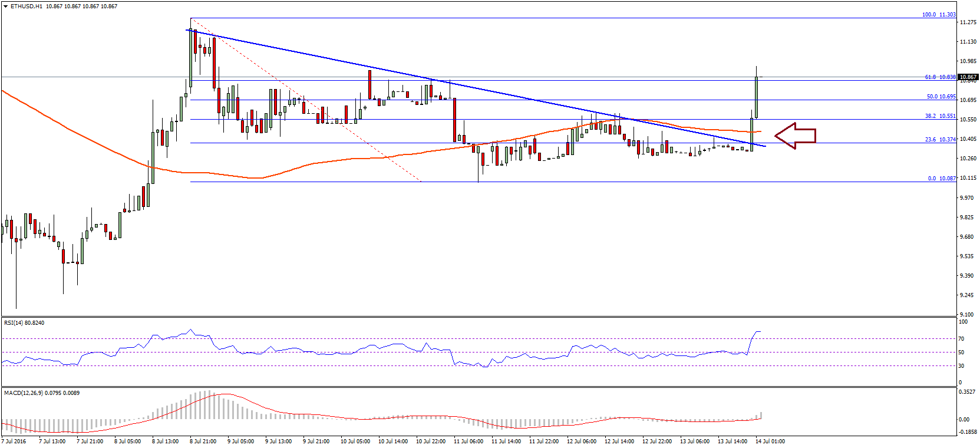
Task: Select the red dashed Fibonacci diagonal line
Action: click(306, 101)
